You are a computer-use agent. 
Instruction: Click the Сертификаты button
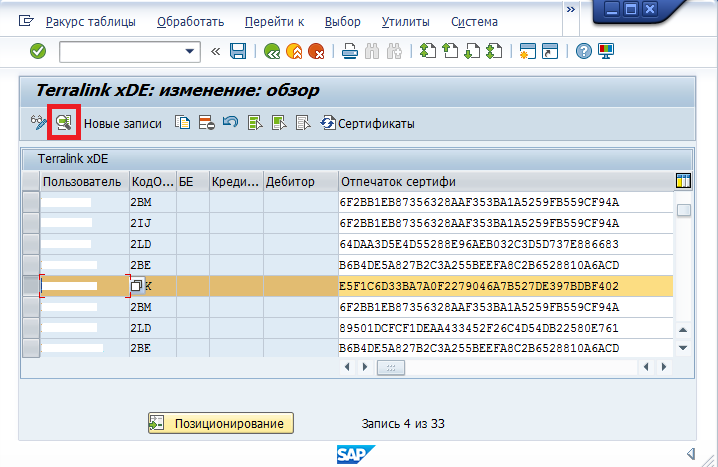[x=366, y=123]
